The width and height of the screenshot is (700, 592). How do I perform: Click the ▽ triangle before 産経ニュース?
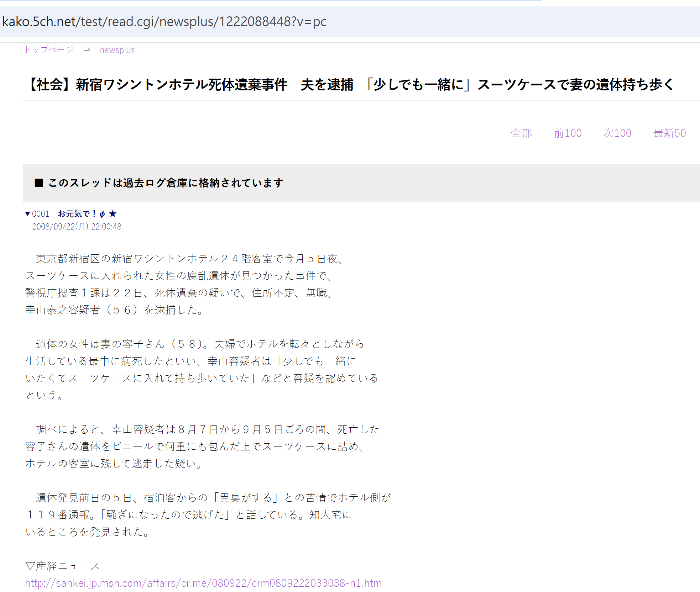(x=30, y=566)
